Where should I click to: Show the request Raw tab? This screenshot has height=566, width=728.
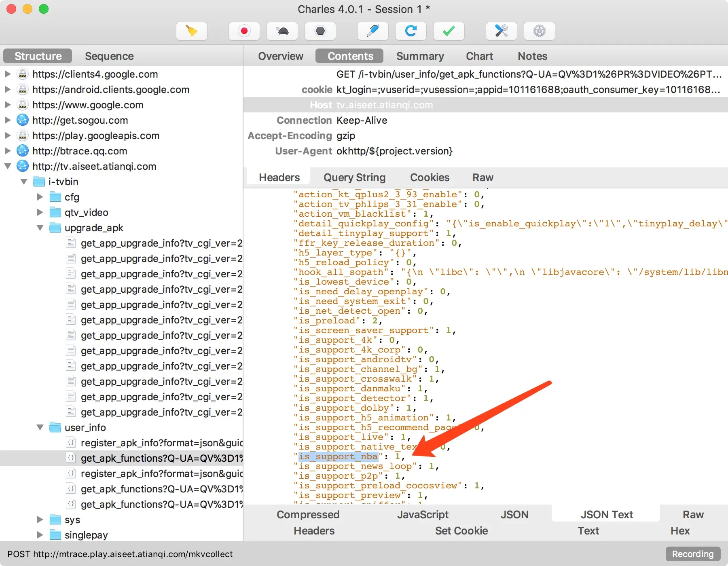483,177
